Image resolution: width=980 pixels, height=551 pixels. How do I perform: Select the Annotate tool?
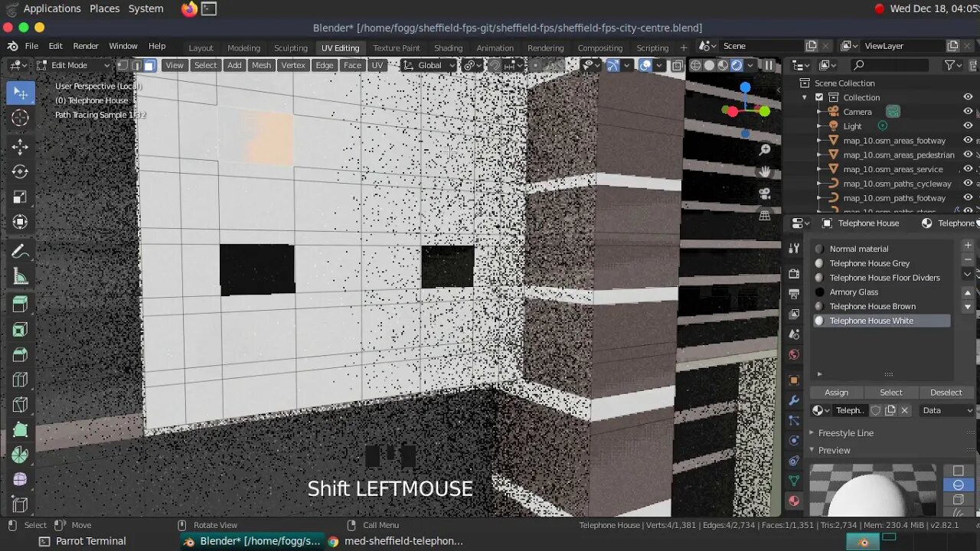coord(21,252)
